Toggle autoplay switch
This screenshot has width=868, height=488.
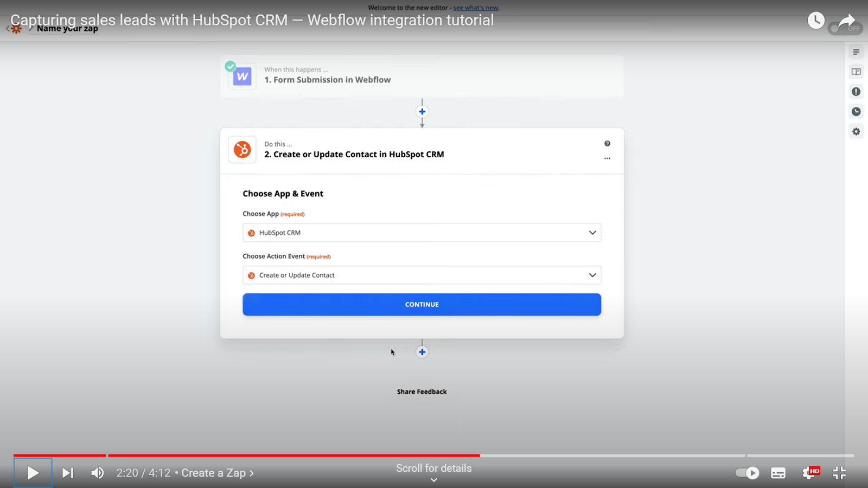748,473
